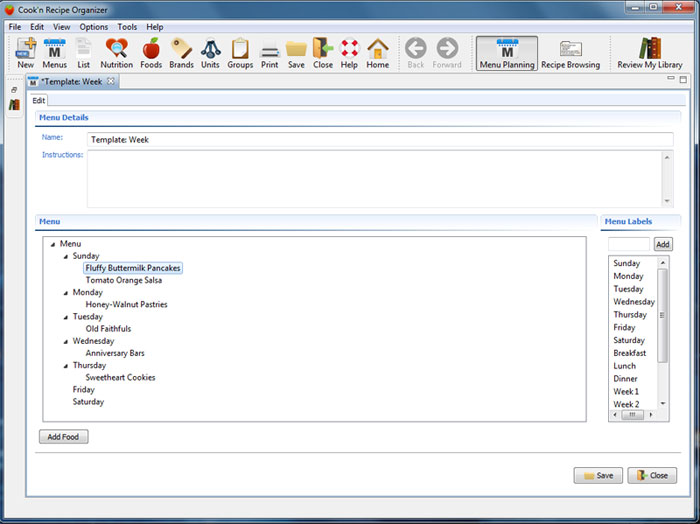The image size is (700, 524).
Task: Create a New item from toolbar
Action: tap(26, 53)
